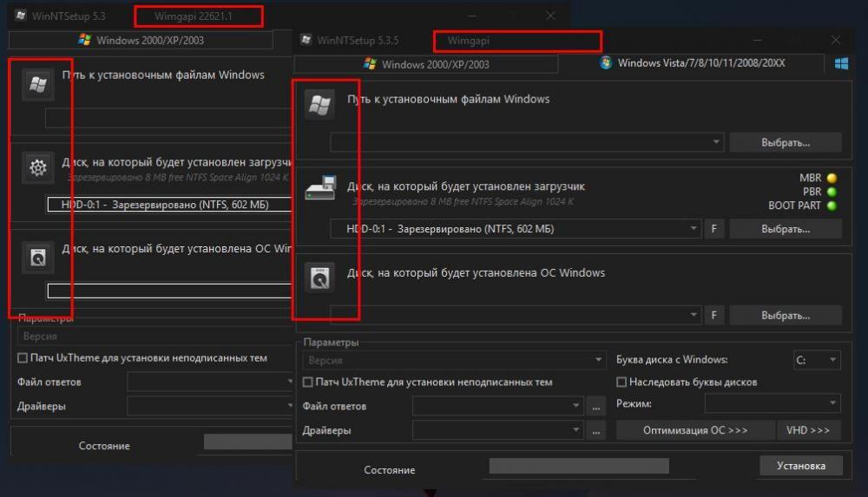
Task: Click hard disk icon in WinNTSetup 5.3.5 window
Action: [319, 278]
